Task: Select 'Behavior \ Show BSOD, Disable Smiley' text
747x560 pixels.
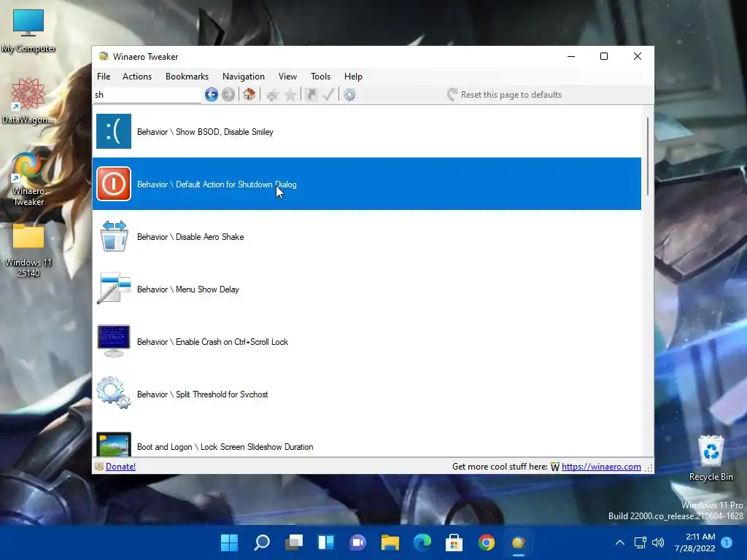Action: pyautogui.click(x=205, y=132)
